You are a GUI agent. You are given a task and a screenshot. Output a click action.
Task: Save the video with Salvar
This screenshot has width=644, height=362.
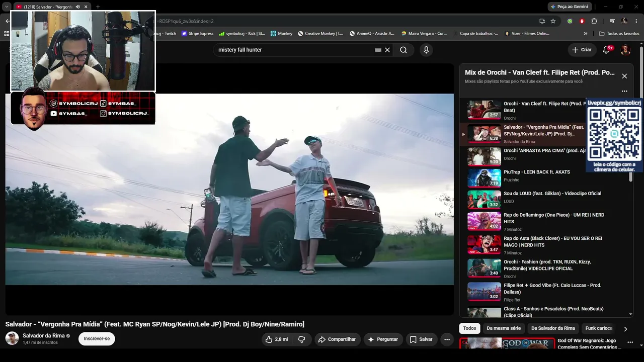[421, 339]
